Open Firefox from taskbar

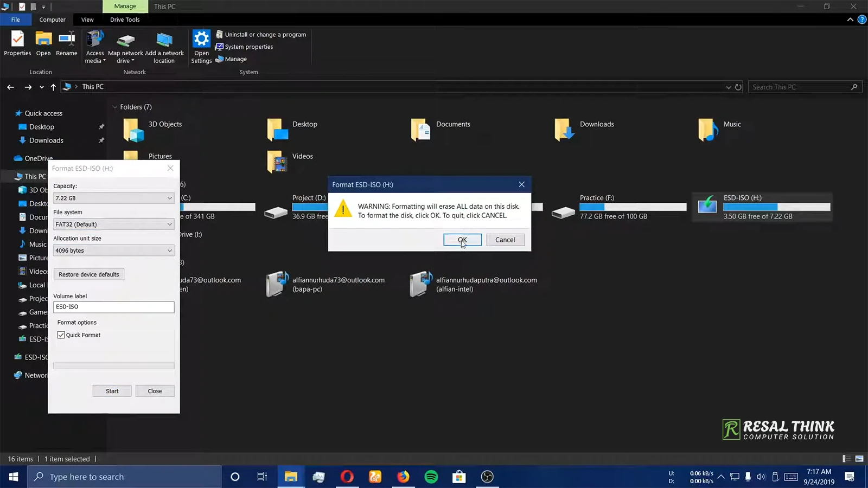(403, 477)
